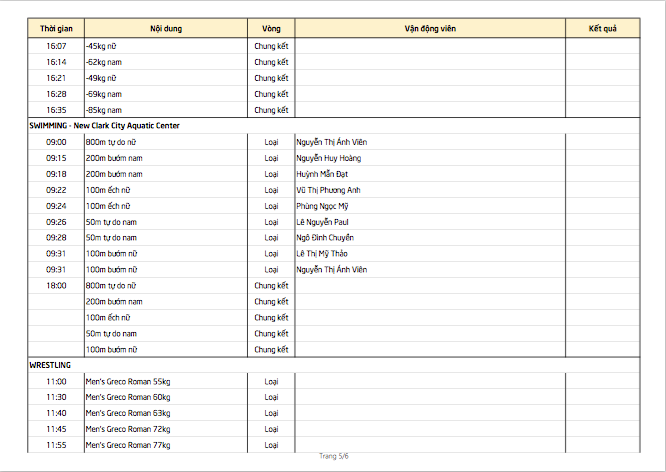Select the "Vận động viên" column header

click(x=430, y=29)
